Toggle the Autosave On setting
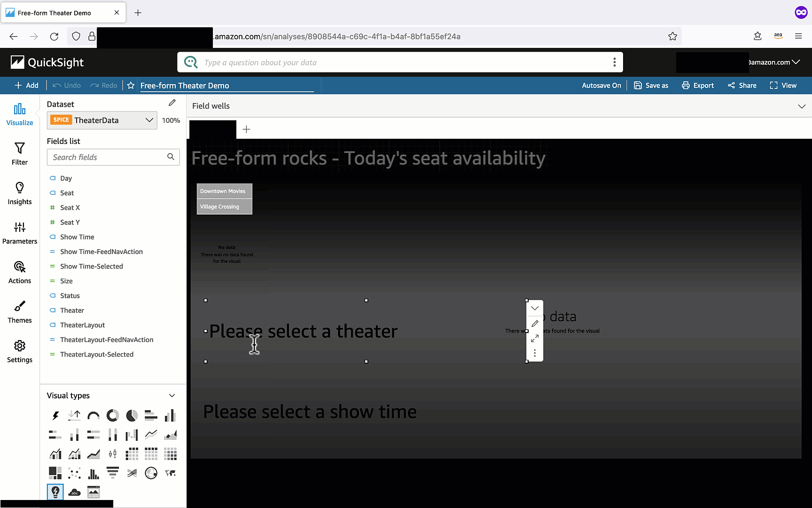Screen dimensions: 812x508 (601, 85)
